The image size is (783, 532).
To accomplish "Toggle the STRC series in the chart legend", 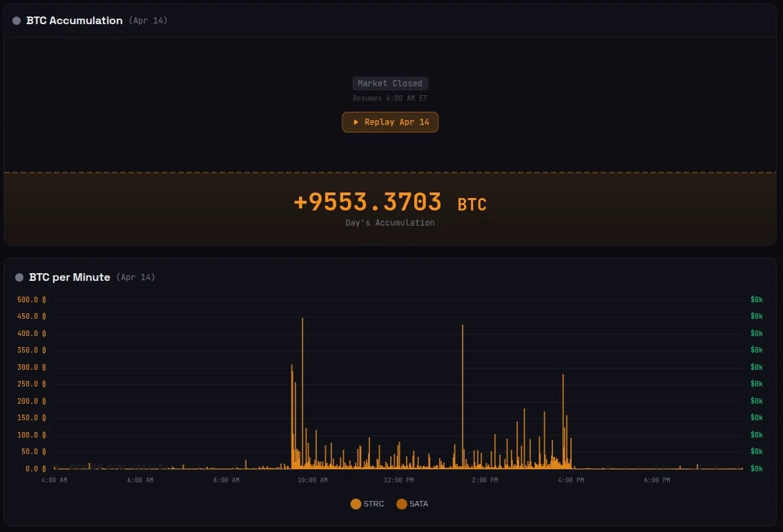I will tap(367, 504).
